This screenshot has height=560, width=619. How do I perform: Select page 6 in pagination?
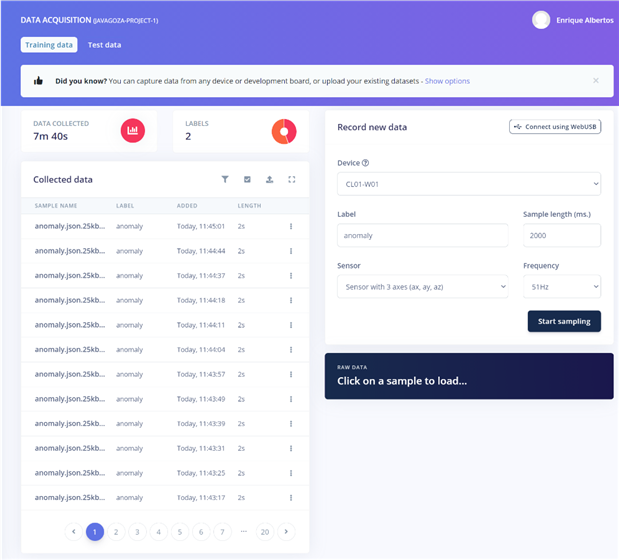tap(201, 532)
